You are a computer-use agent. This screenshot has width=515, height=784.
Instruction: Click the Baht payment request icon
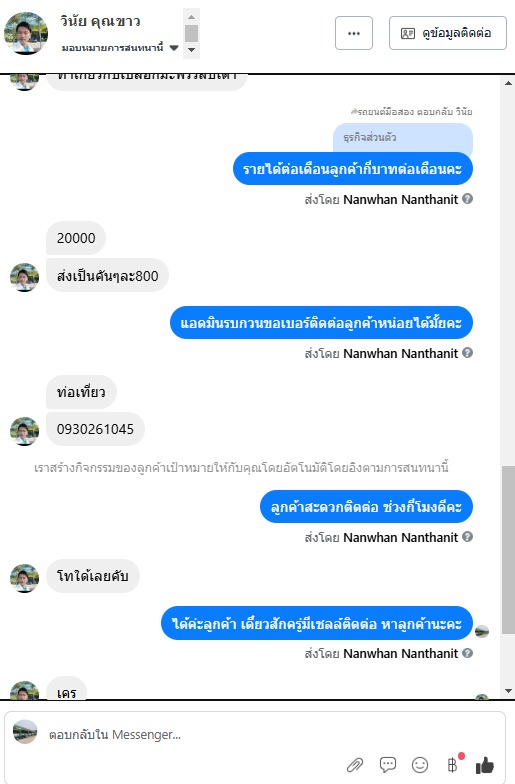click(452, 764)
